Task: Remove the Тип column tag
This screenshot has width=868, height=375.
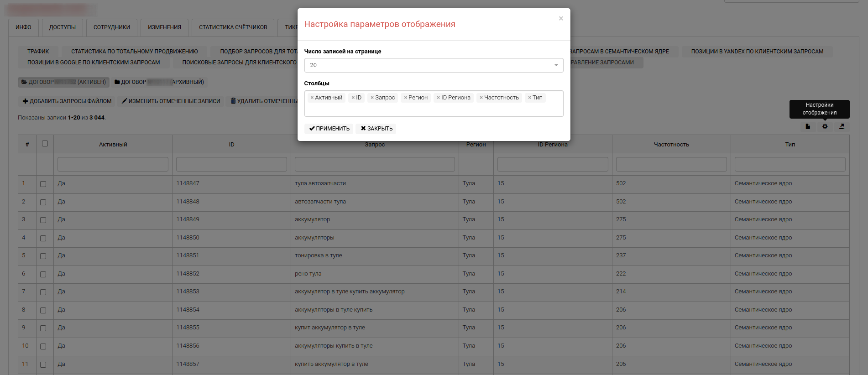Action: [529, 98]
